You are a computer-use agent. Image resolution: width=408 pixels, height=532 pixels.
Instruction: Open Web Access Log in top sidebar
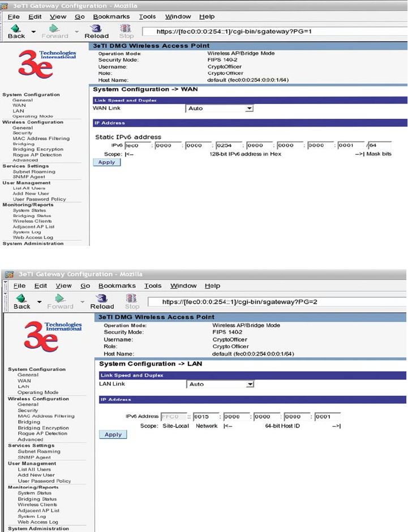[x=33, y=237]
